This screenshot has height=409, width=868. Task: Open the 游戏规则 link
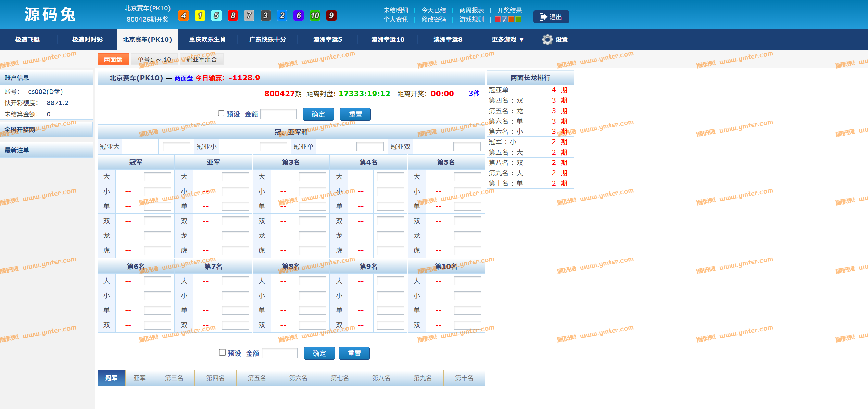[471, 20]
